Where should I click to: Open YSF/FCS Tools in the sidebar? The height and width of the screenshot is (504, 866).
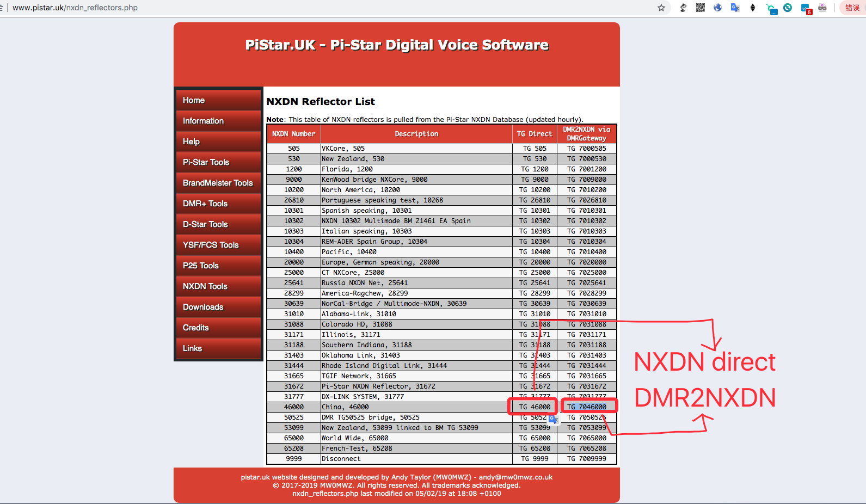pyautogui.click(x=218, y=245)
